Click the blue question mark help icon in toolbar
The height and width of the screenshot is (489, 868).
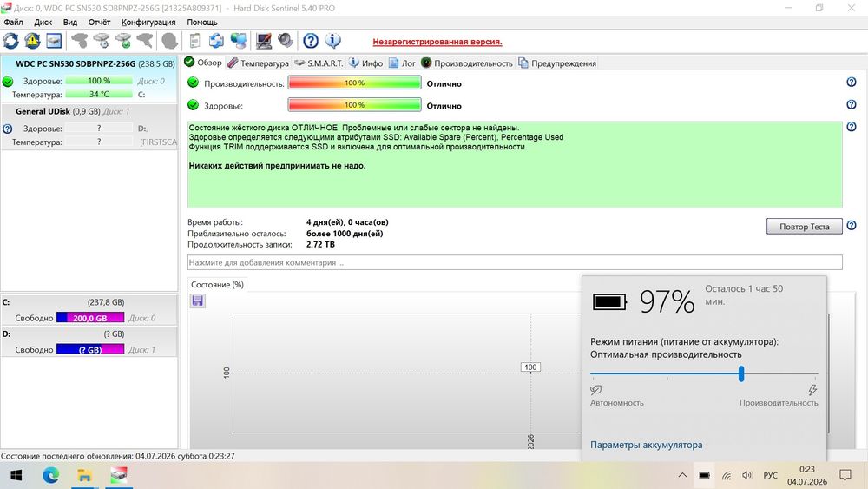311,41
